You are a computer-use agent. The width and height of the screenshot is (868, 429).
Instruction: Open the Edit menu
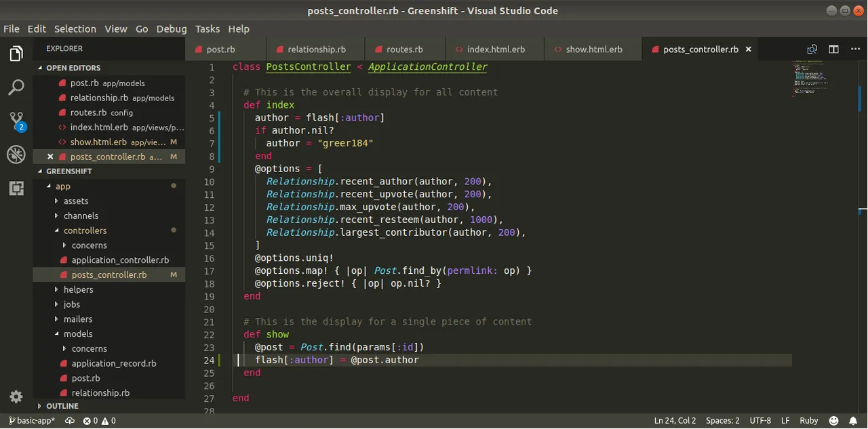37,28
